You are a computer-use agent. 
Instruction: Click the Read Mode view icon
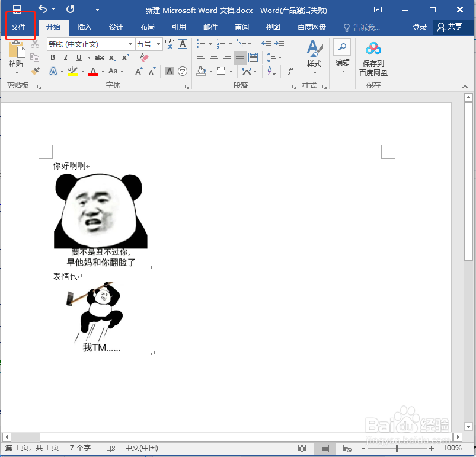pos(302,448)
